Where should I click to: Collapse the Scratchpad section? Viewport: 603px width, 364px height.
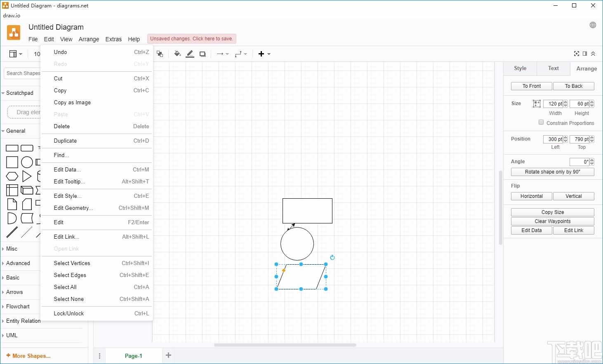pyautogui.click(x=20, y=93)
